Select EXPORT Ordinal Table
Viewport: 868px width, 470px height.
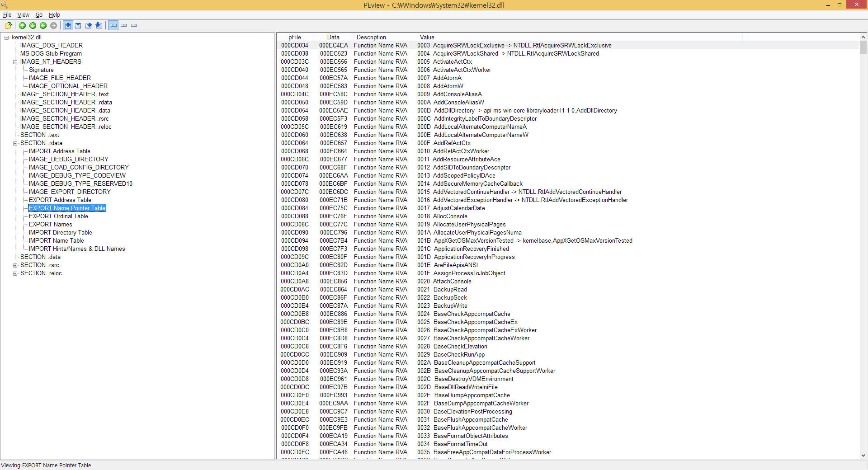58,216
